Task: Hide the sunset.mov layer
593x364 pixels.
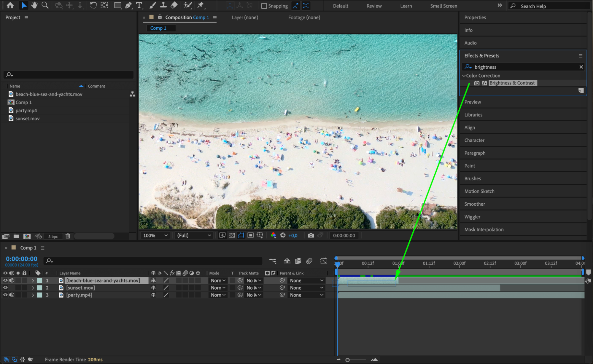Action: 5,288
